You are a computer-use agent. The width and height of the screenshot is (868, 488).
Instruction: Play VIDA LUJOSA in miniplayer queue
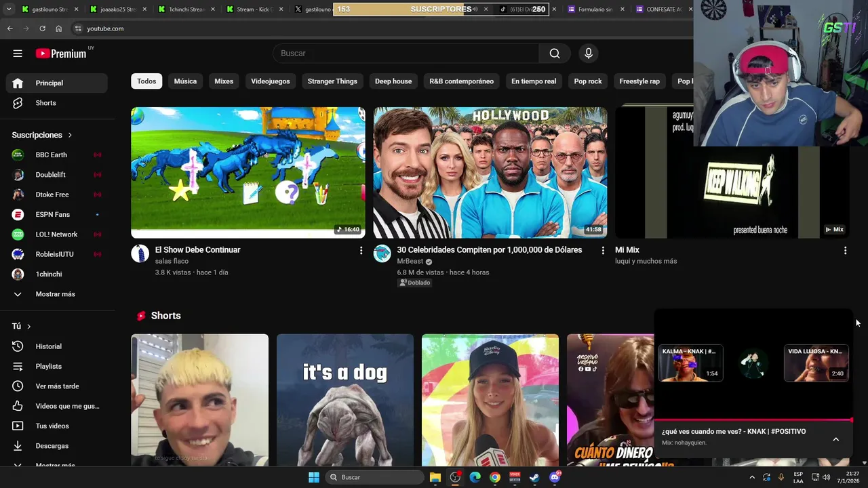[816, 363]
